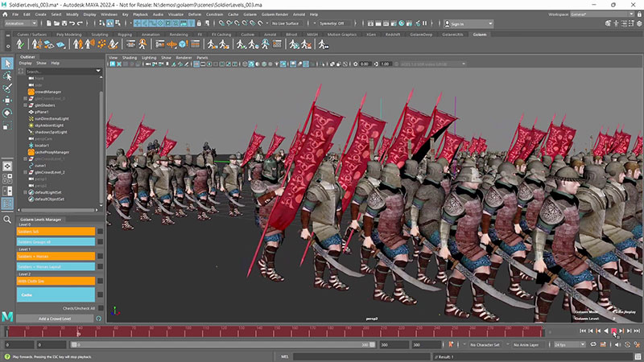
Task: Click the search magnifier icon in left toolbox
Action: [8, 219]
